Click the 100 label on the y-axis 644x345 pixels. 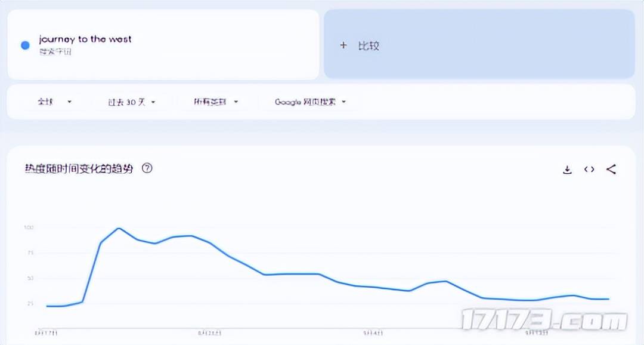point(29,227)
